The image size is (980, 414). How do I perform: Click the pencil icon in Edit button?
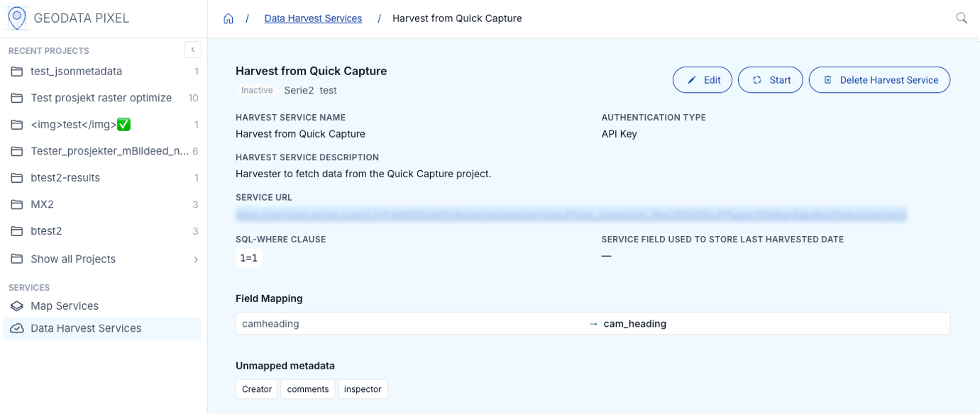(692, 80)
